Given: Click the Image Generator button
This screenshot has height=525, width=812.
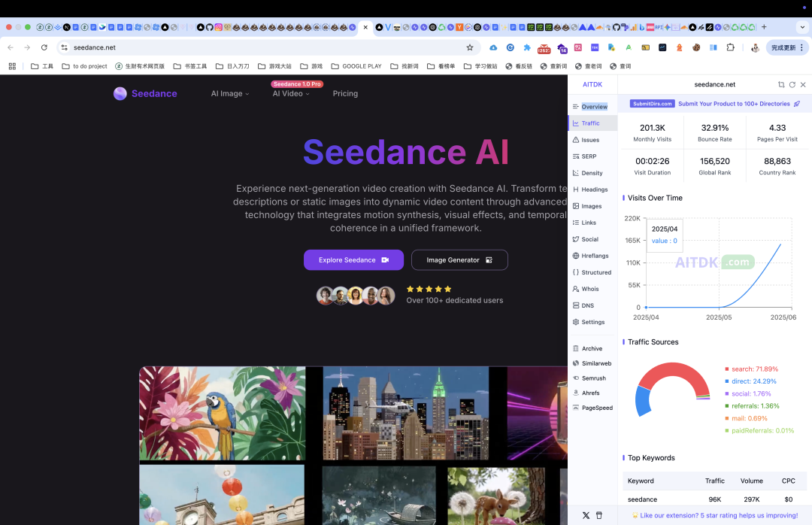Looking at the screenshot, I should (459, 260).
